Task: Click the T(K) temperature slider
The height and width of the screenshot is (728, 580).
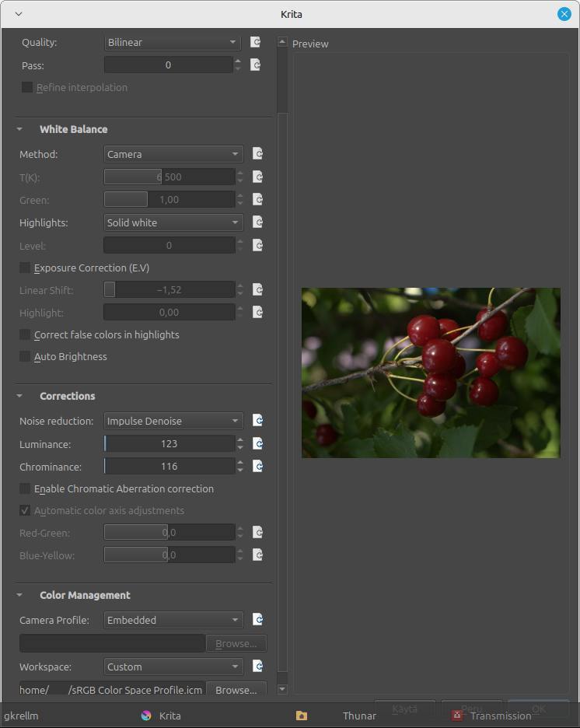Action: tap(169, 177)
